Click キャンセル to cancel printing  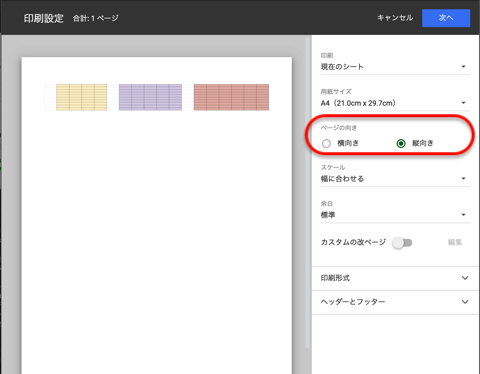click(x=395, y=18)
